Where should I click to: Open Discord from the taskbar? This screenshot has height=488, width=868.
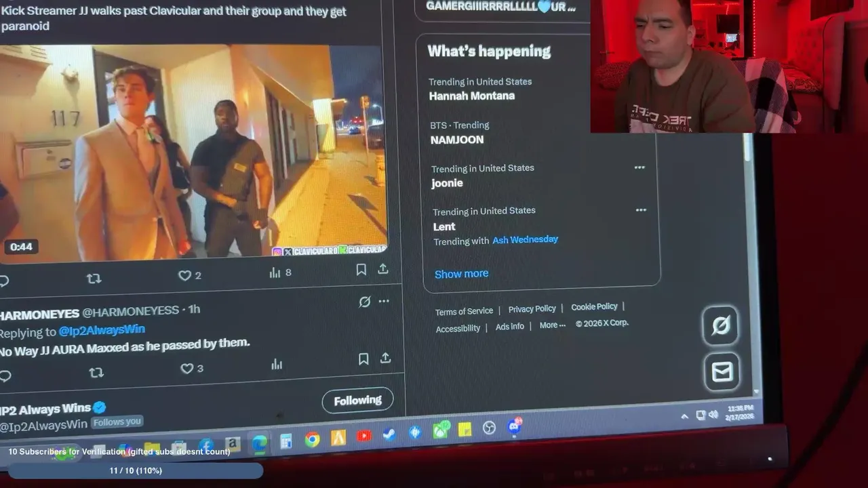tap(515, 426)
